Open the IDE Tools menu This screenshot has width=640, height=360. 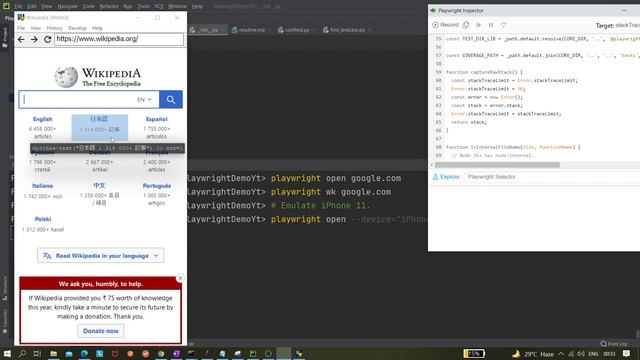pyautogui.click(x=143, y=6)
